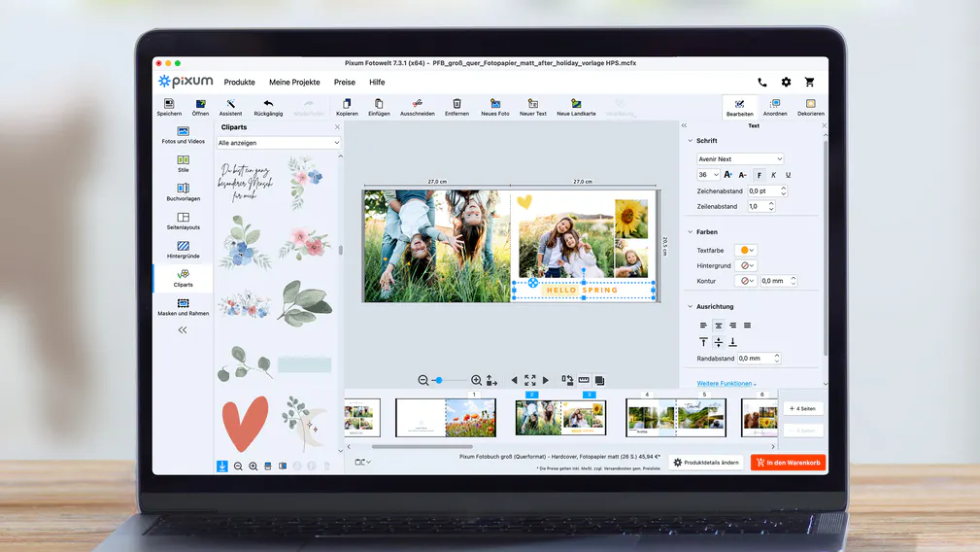Switch to the Bearbeiten tab
This screenshot has height=552, width=980.
pyautogui.click(x=739, y=108)
